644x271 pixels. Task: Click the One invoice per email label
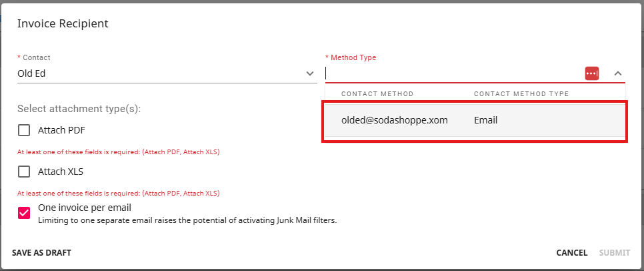coord(85,208)
